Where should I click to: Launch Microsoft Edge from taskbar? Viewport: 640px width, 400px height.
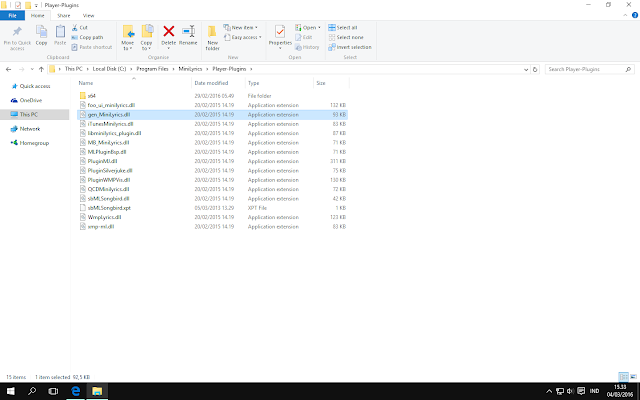pos(76,391)
